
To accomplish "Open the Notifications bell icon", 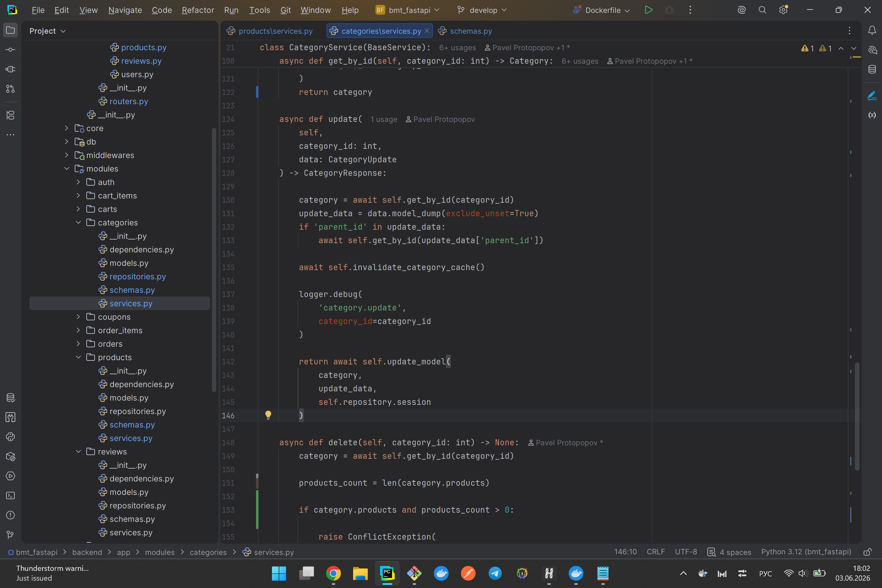I will 872,30.
